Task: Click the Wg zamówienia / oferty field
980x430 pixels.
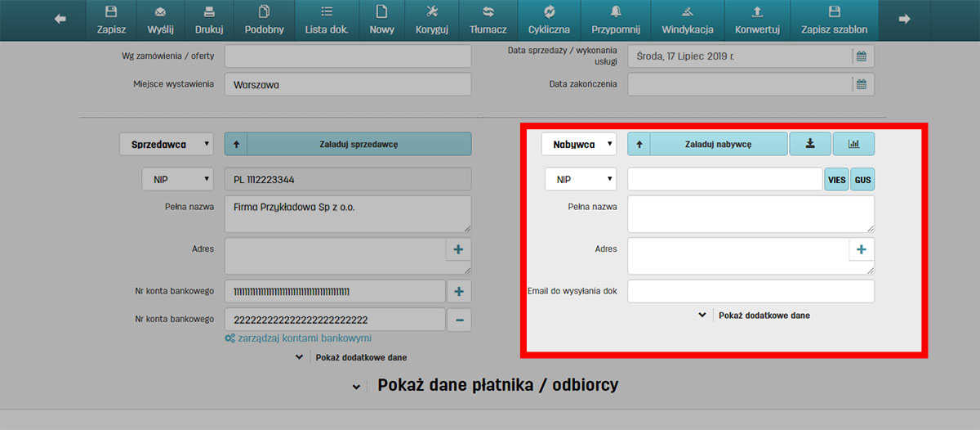Action: 348,56
